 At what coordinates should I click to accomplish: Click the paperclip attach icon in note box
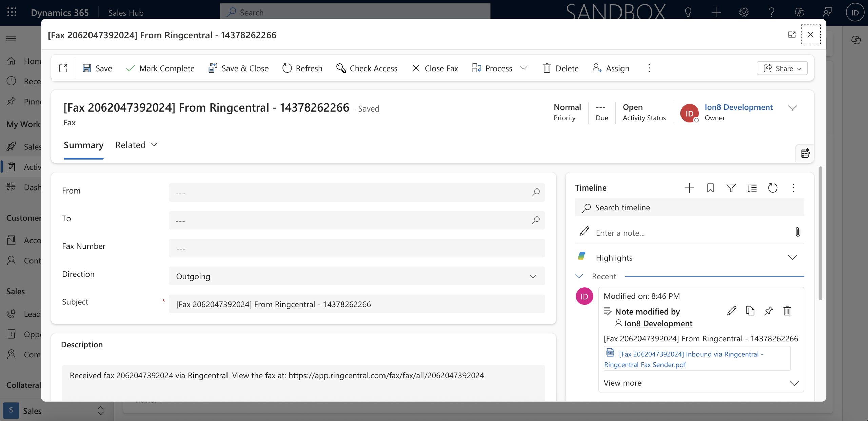pos(797,232)
